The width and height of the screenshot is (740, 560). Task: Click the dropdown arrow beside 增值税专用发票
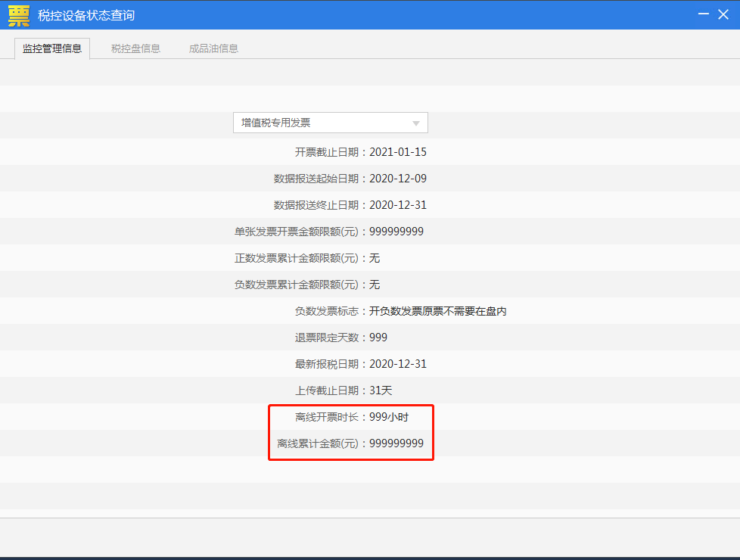(416, 123)
